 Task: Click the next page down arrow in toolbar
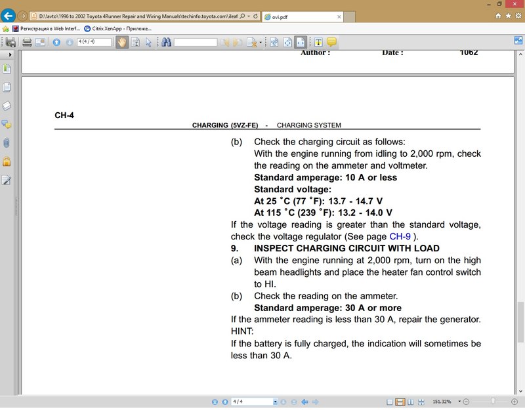[x=70, y=42]
